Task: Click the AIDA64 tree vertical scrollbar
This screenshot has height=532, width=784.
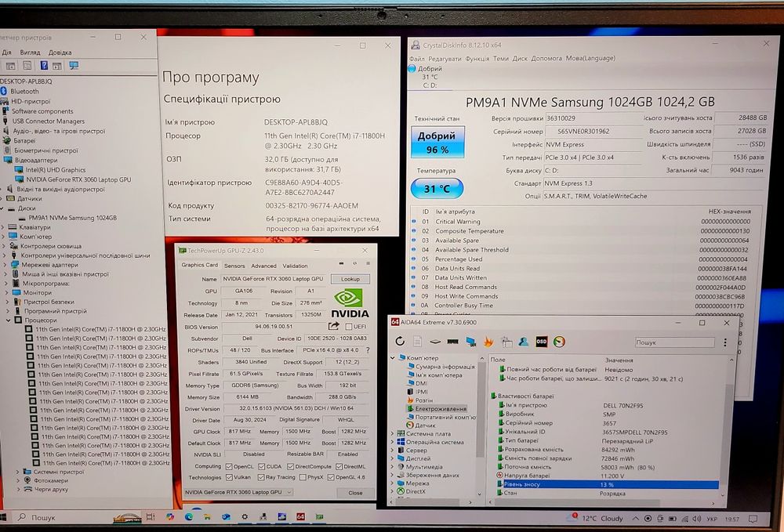Action: pos(481,410)
